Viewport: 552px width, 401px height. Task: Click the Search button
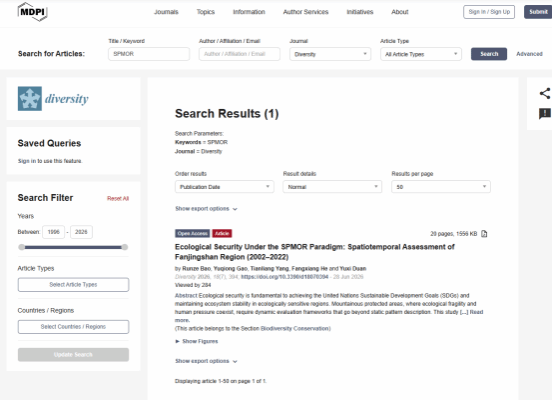coord(489,54)
